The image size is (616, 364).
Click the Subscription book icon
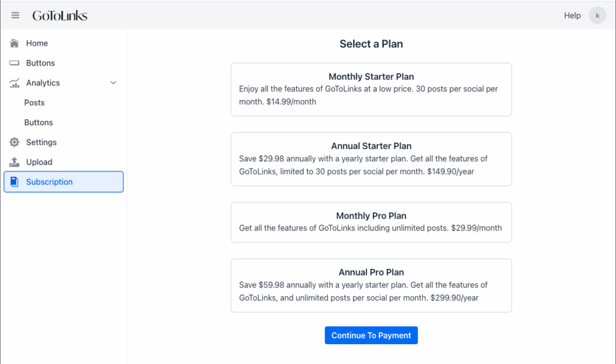14,182
